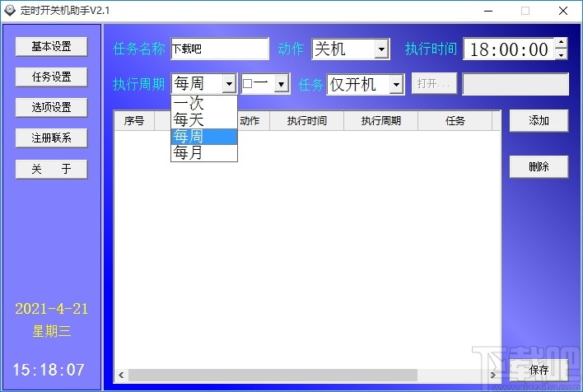Click the 序号 column header
Image resolution: width=583 pixels, height=392 pixels.
(x=134, y=120)
